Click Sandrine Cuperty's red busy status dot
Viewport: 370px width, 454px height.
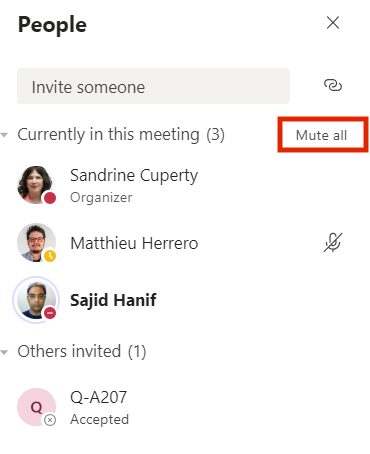point(50,198)
